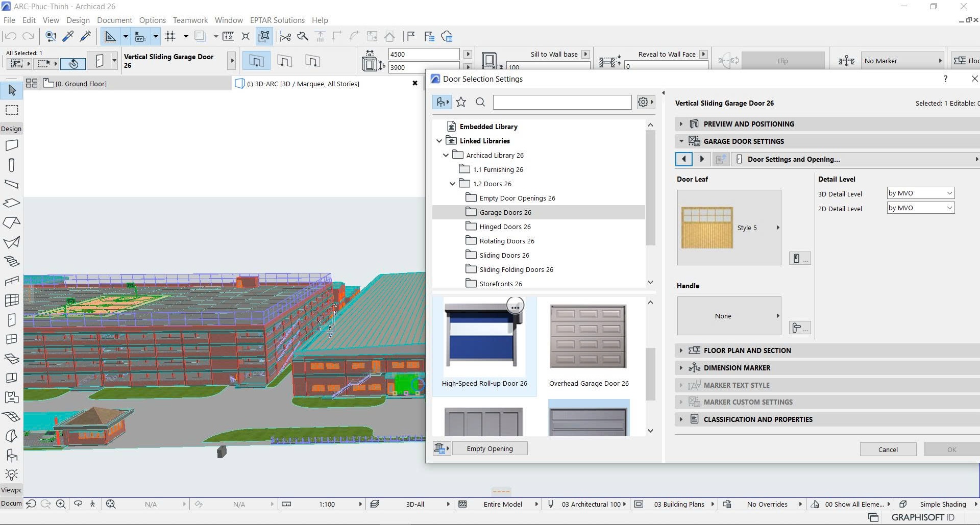Viewport: 980px width, 525px height.
Task: Open the search magnifier in Door Selection Settings
Action: pyautogui.click(x=480, y=102)
